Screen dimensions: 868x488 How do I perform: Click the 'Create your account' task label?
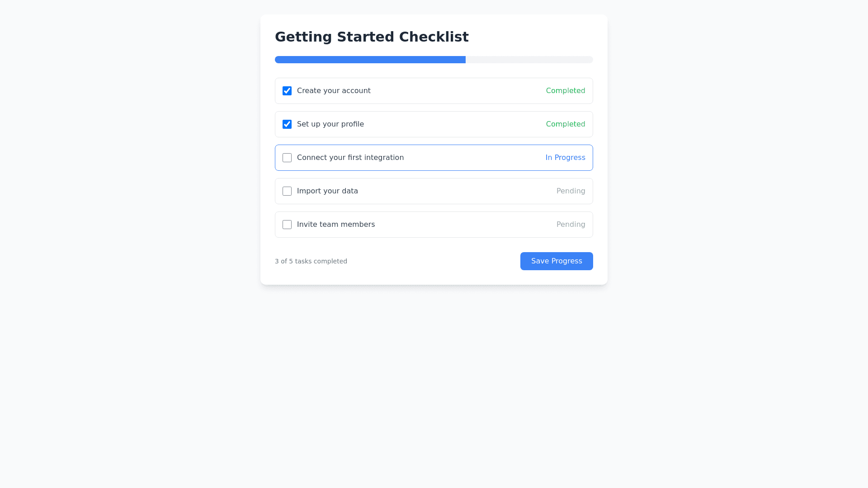[x=334, y=91]
